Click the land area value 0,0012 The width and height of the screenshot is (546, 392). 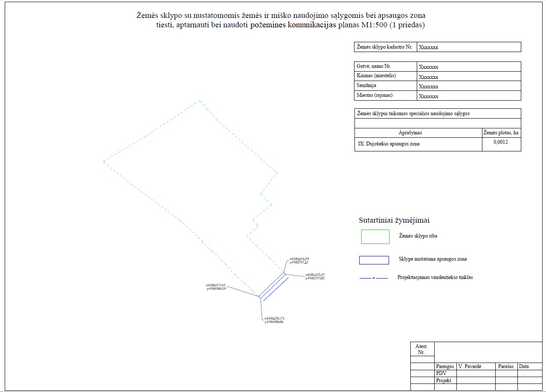click(x=501, y=142)
